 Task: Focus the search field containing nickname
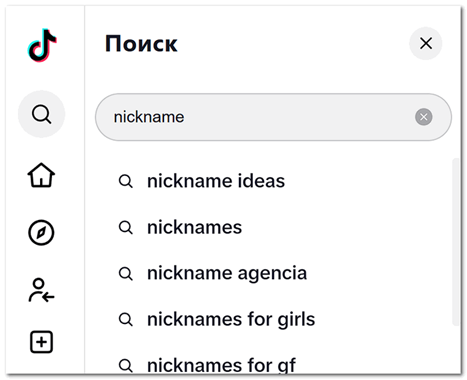(x=273, y=117)
